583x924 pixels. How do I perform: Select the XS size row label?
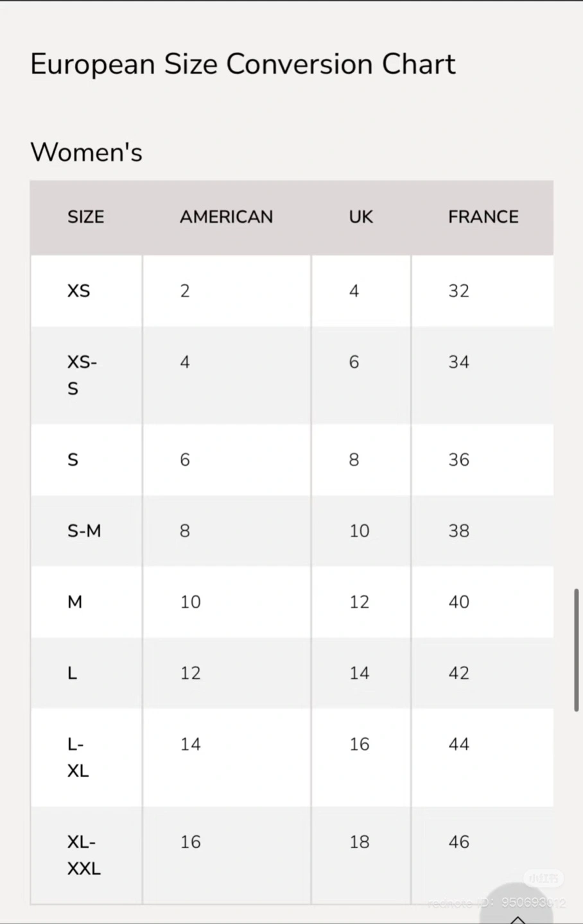click(x=78, y=291)
